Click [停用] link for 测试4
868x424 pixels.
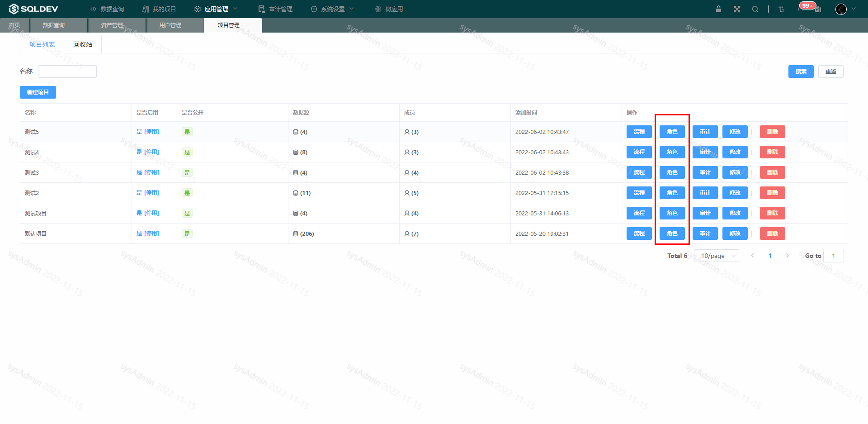tap(151, 152)
